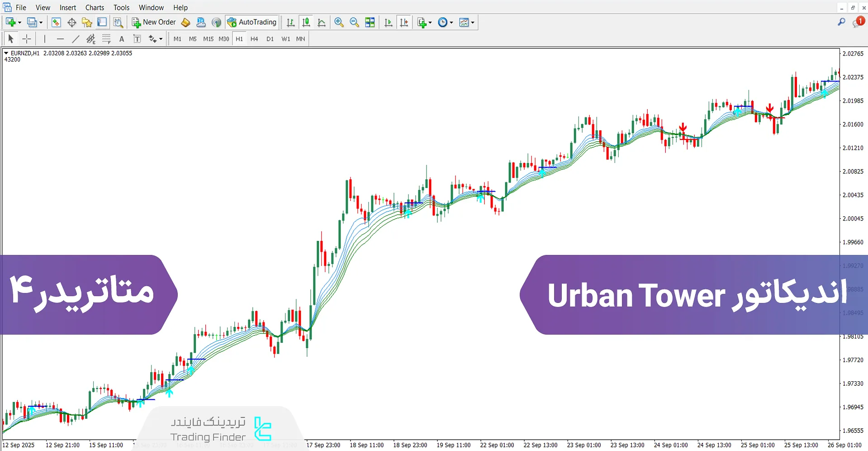
Task: Click the New Order button
Action: coord(154,22)
